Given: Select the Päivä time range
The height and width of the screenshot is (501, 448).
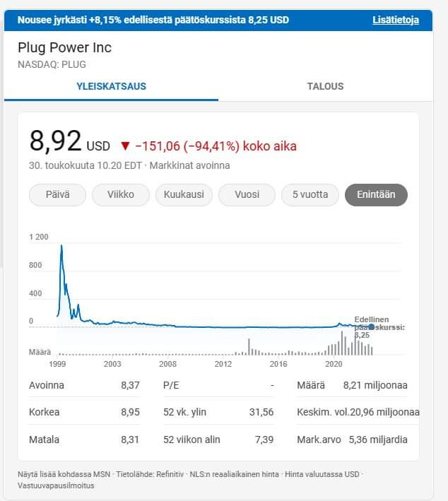Looking at the screenshot, I should pos(57,194).
